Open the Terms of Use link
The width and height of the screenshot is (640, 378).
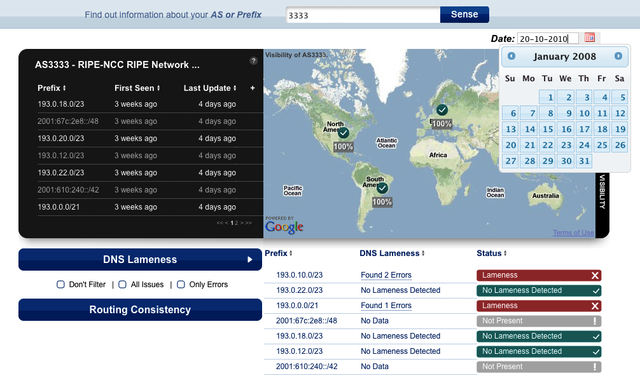573,233
